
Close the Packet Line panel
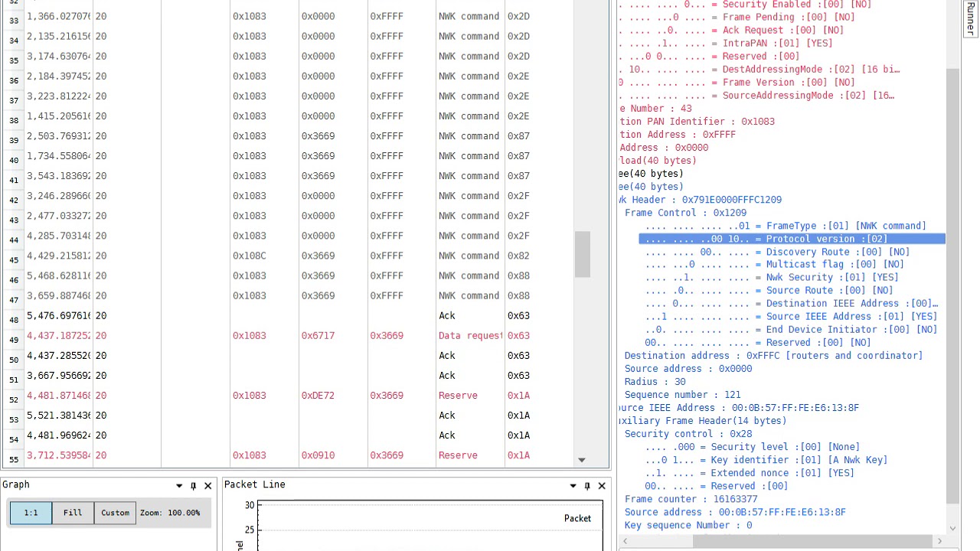602,485
